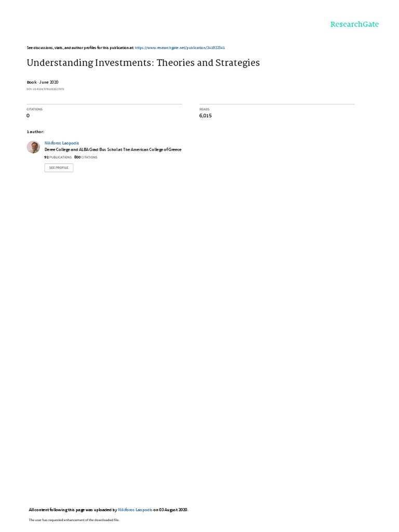Click the 6,015 reads count

click(205, 116)
